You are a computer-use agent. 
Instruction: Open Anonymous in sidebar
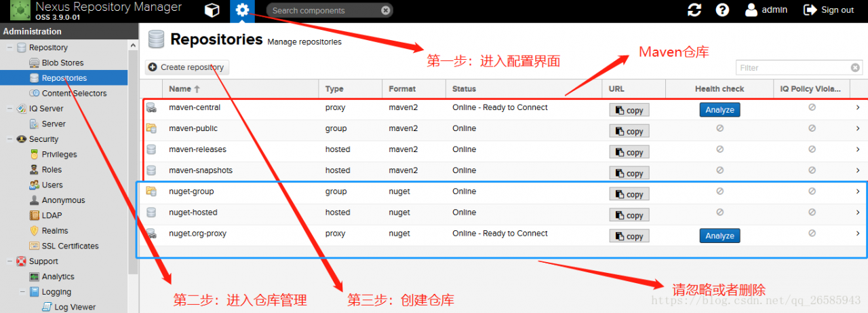pyautogui.click(x=63, y=200)
